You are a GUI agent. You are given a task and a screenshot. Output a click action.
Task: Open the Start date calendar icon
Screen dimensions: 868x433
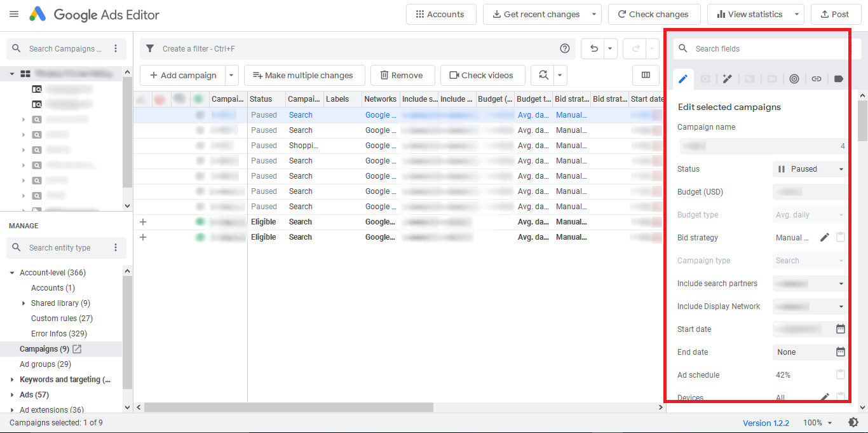pyautogui.click(x=841, y=329)
